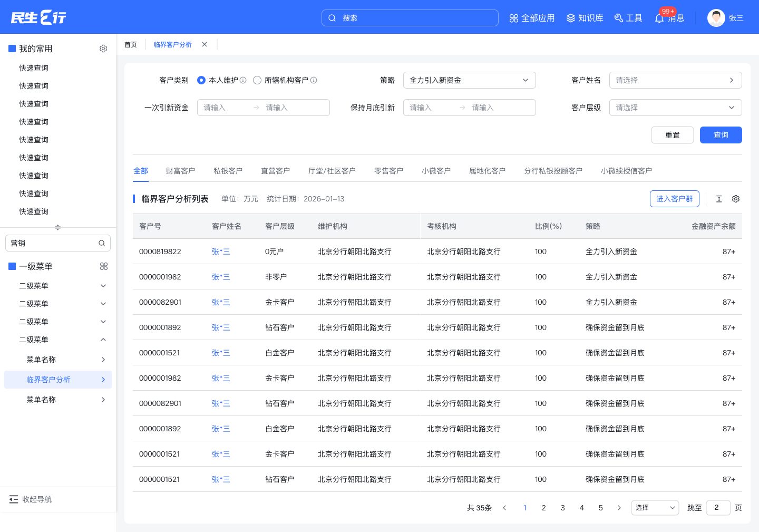
Task: Click the 一次引新资金 minimum input
Action: click(x=225, y=108)
